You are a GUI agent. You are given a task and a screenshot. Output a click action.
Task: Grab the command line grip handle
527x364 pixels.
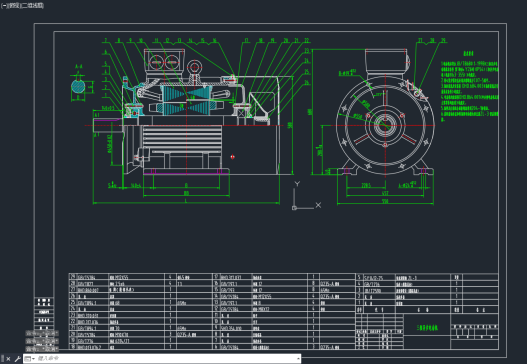(2, 359)
